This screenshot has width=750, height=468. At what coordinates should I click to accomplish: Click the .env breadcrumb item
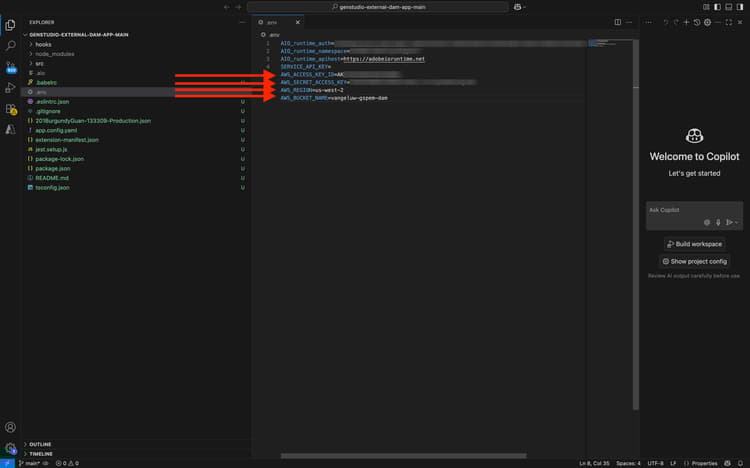[271, 34]
